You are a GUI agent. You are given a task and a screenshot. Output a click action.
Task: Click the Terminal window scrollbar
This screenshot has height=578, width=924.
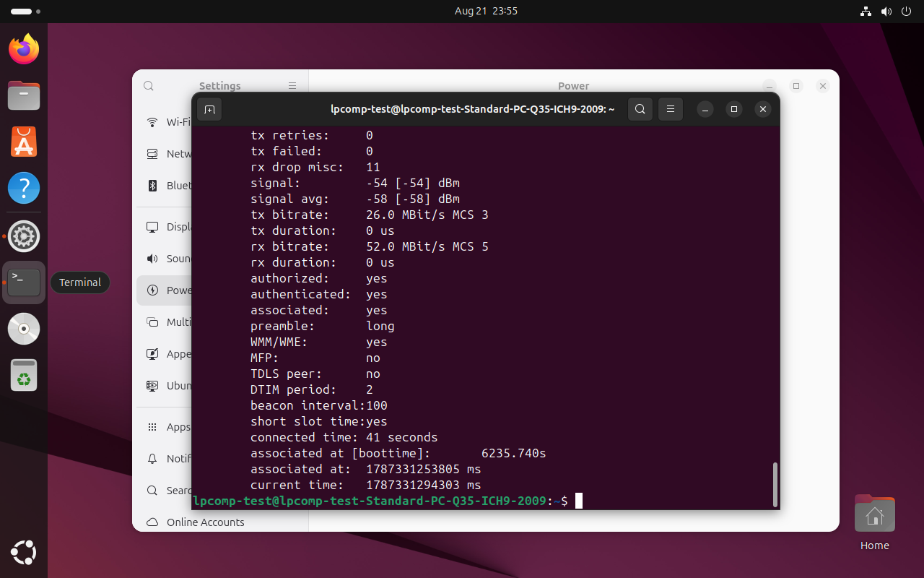click(775, 484)
